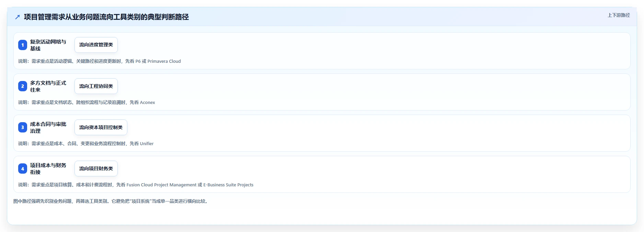644x232 pixels.
Task: Click the 流向进度管理类 tag
Action: [x=96, y=45]
